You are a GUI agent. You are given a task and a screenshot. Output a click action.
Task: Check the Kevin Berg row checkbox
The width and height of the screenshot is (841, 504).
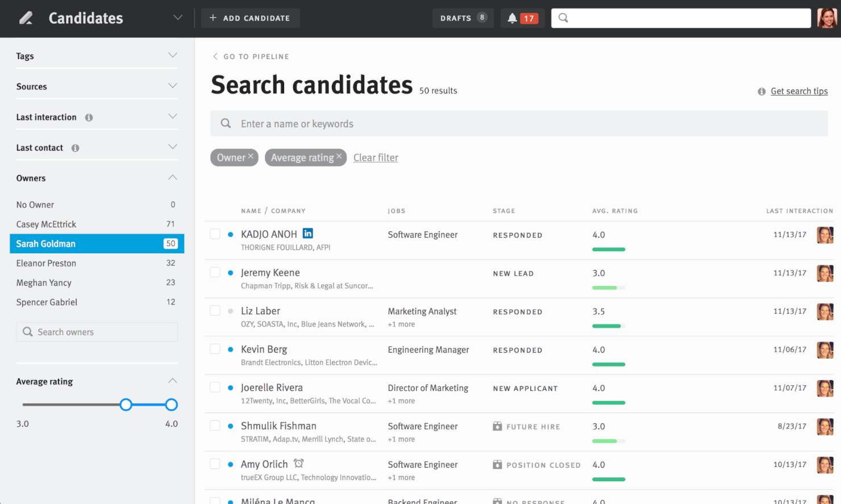[x=215, y=349]
